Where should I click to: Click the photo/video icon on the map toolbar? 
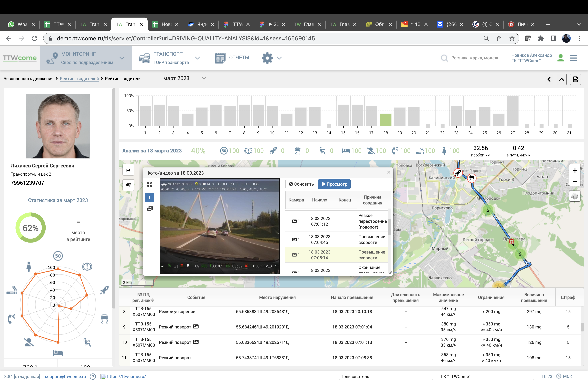coord(128,185)
